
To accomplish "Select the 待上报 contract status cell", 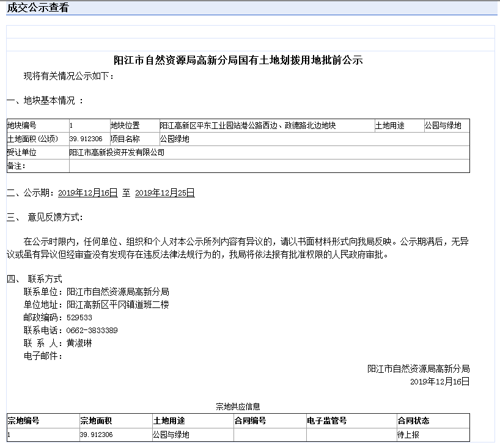I will pyautogui.click(x=408, y=435).
